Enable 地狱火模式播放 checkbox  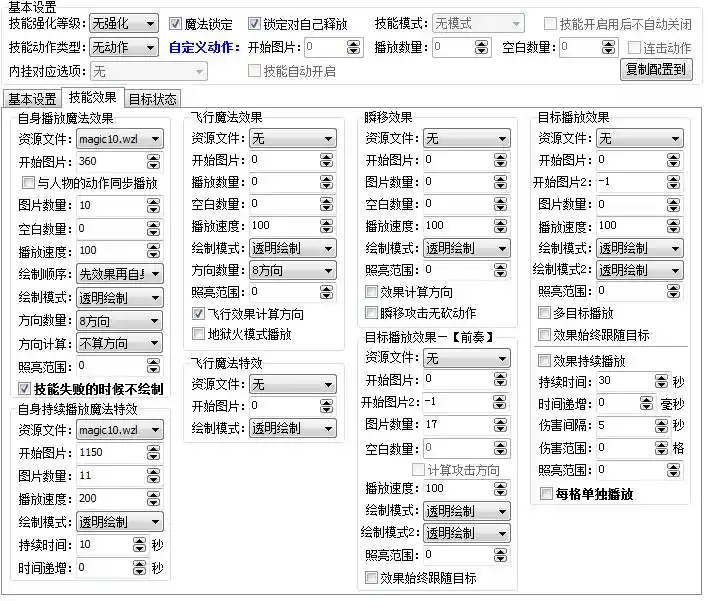(x=198, y=334)
